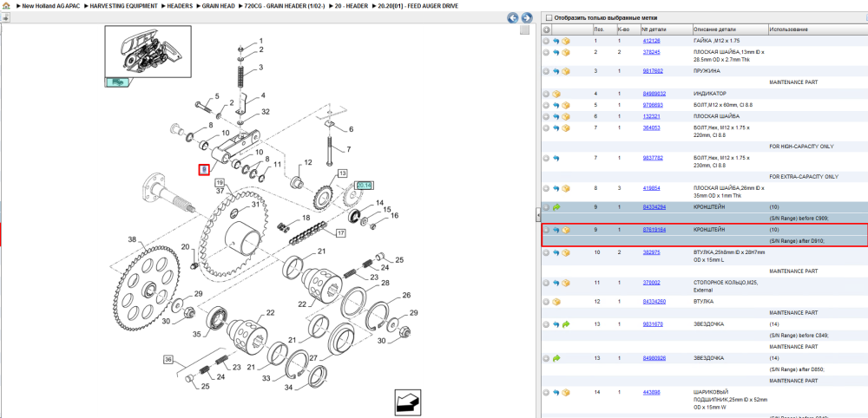This screenshot has width=868, height=418.
Task: Open part number link 84989032
Action: click(x=654, y=94)
